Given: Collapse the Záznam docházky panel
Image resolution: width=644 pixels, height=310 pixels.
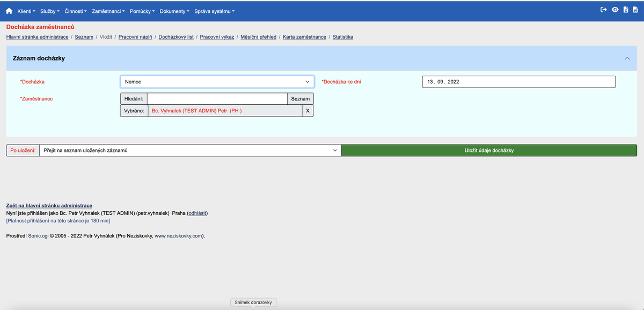Looking at the screenshot, I should [627, 58].
